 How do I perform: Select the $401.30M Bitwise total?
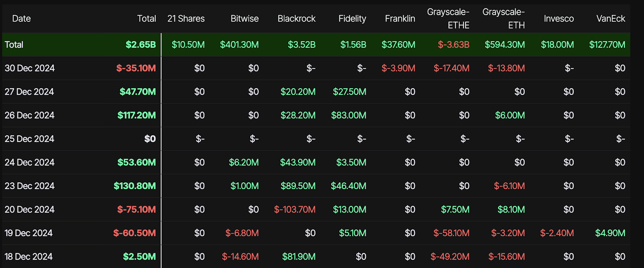click(239, 45)
